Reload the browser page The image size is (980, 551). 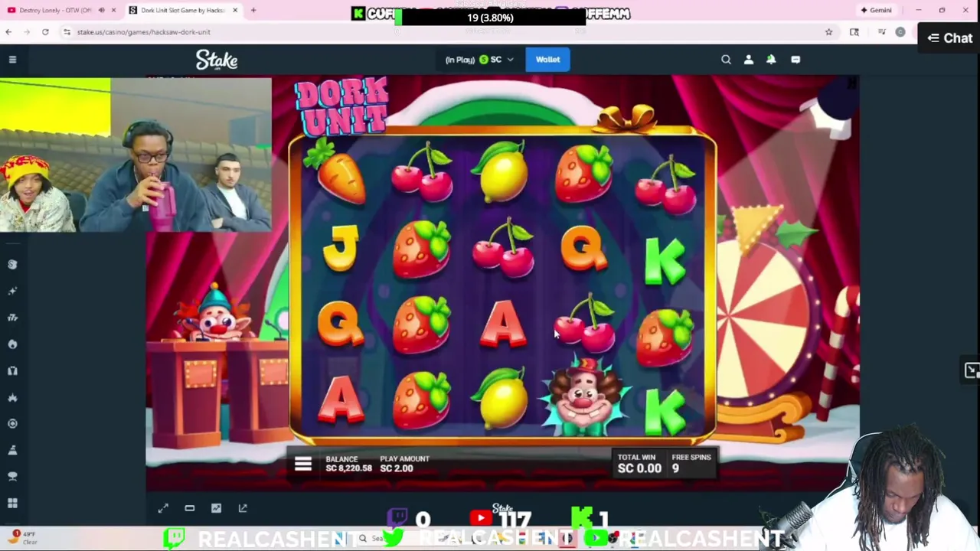coord(45,32)
